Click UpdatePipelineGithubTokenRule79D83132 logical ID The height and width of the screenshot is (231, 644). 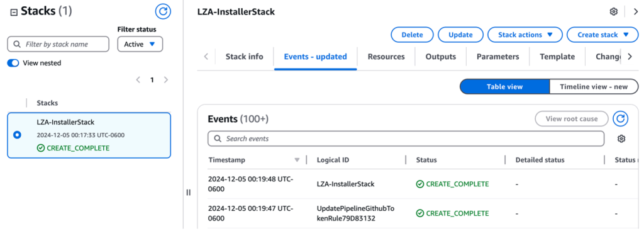click(356, 213)
